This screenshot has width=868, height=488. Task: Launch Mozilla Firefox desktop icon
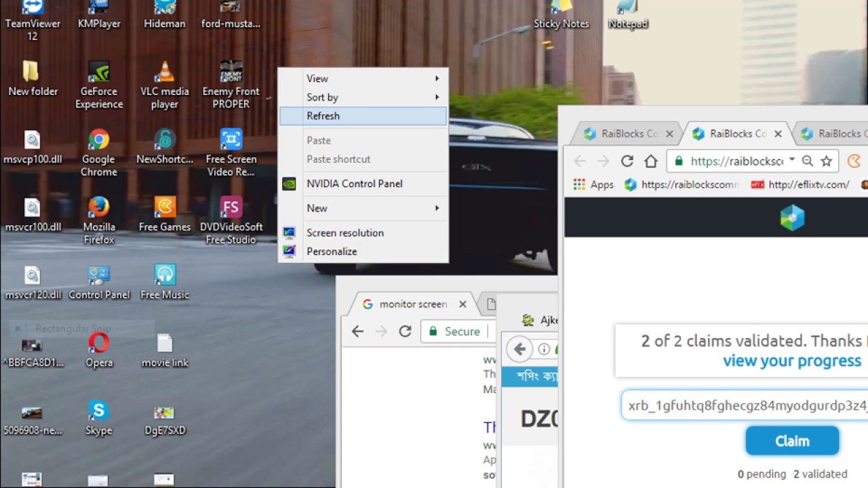pyautogui.click(x=99, y=220)
